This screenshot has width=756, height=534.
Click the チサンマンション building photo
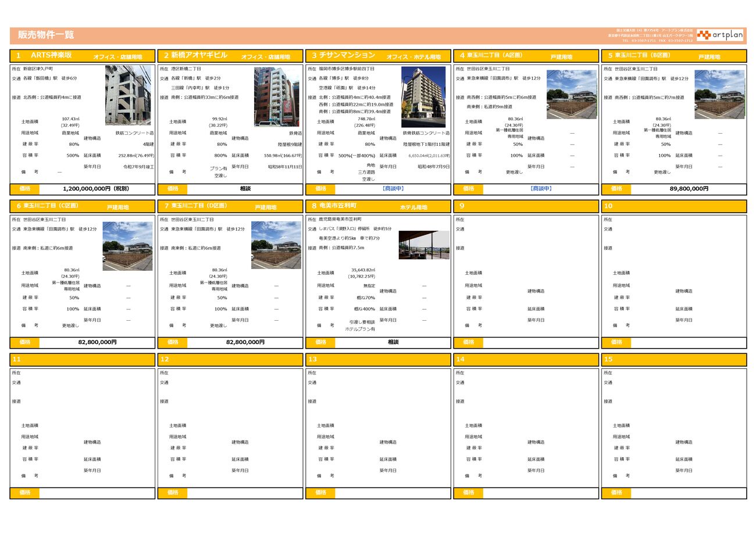tap(423, 96)
